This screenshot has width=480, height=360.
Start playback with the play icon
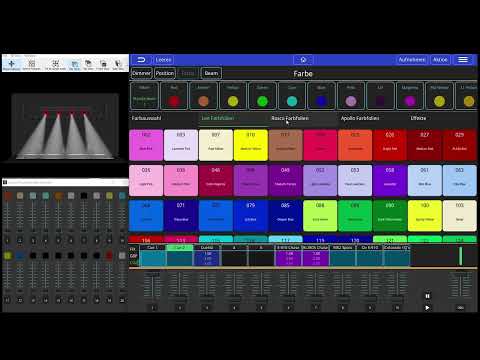(x=427, y=308)
